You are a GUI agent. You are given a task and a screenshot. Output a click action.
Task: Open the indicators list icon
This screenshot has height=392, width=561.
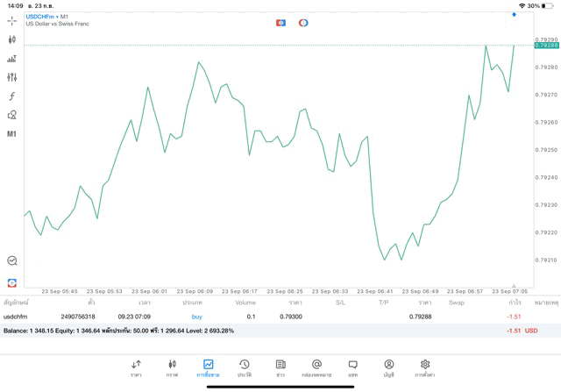(11, 59)
